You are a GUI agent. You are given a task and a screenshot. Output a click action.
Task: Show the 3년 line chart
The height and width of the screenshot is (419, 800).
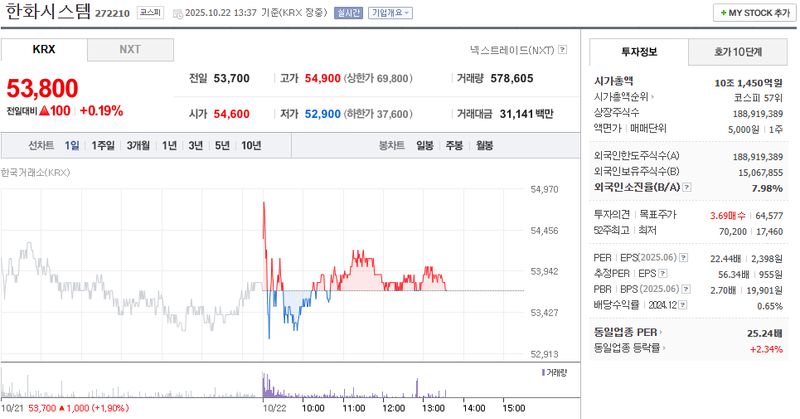195,145
